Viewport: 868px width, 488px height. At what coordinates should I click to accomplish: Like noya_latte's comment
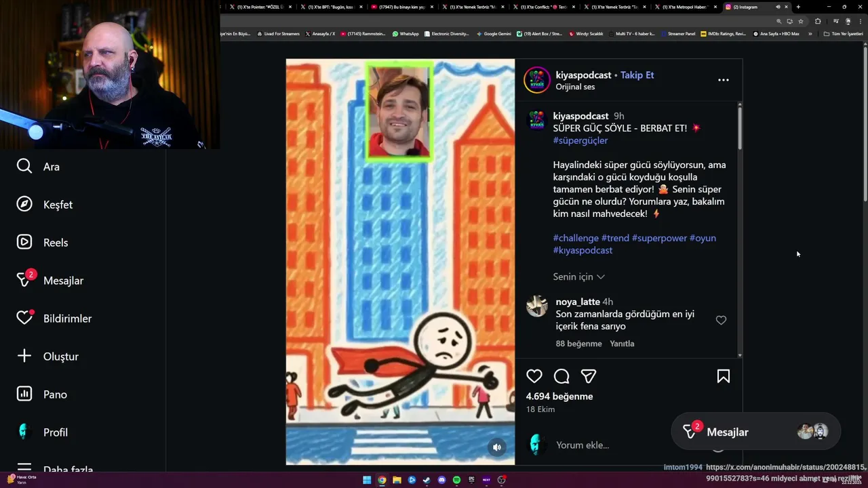coord(721,320)
